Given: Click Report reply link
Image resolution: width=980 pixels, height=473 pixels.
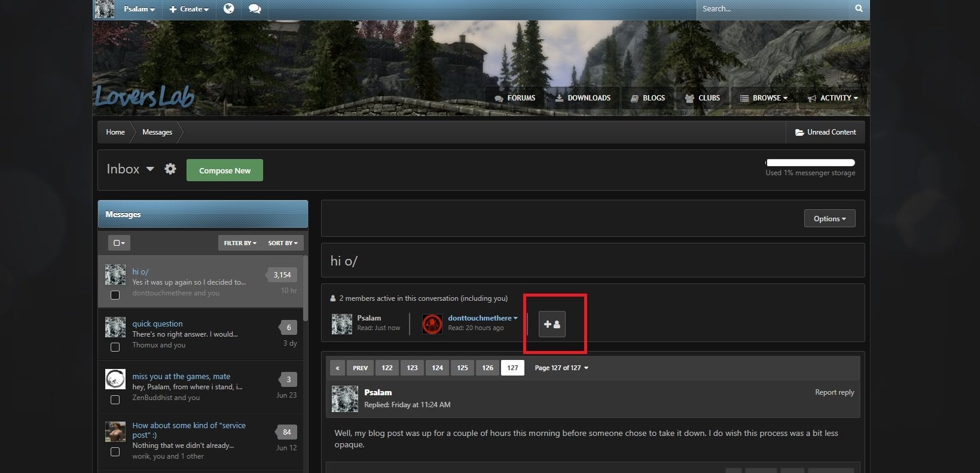Looking at the screenshot, I should [x=834, y=392].
